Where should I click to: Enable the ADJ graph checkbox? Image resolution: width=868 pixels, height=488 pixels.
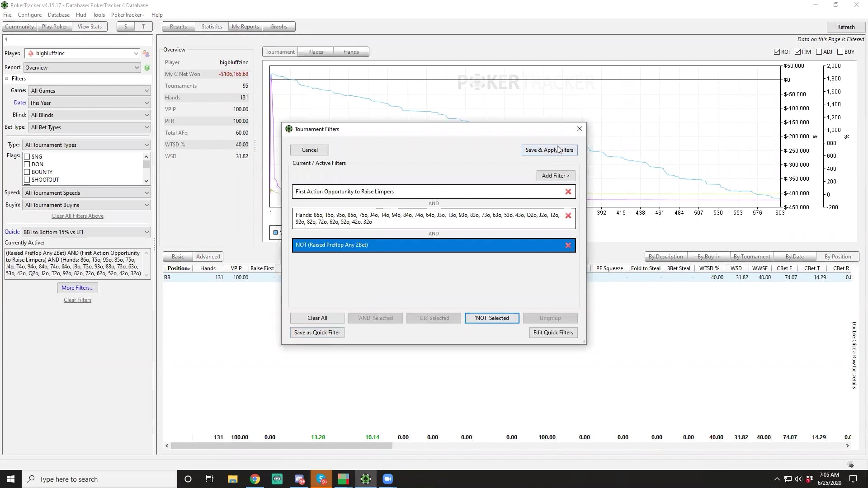click(819, 52)
